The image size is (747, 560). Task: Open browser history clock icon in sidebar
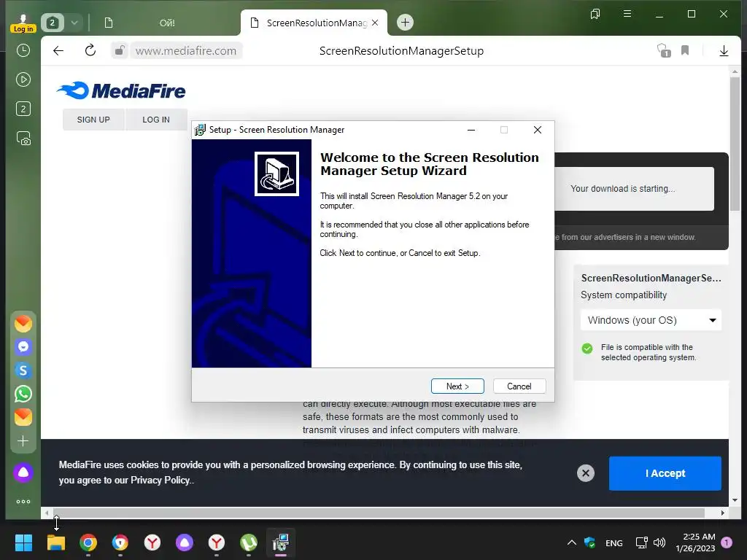23,50
